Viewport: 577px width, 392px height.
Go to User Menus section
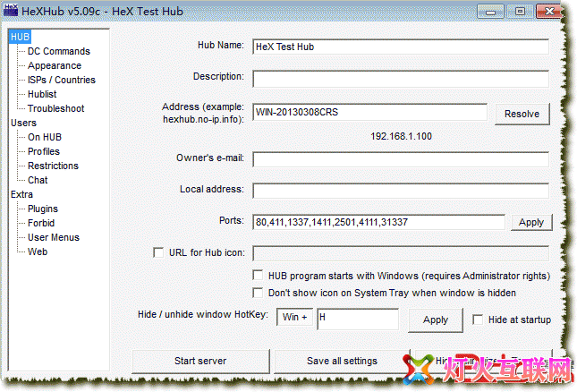54,237
